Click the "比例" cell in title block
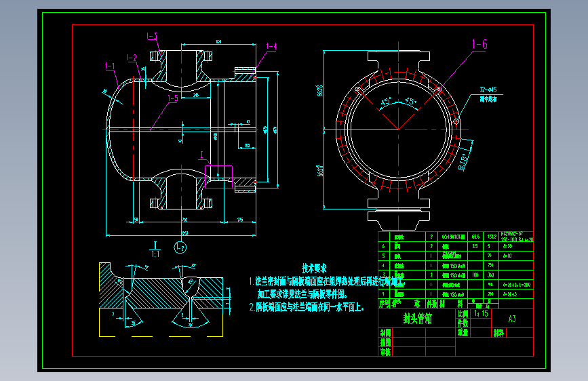 463,313
